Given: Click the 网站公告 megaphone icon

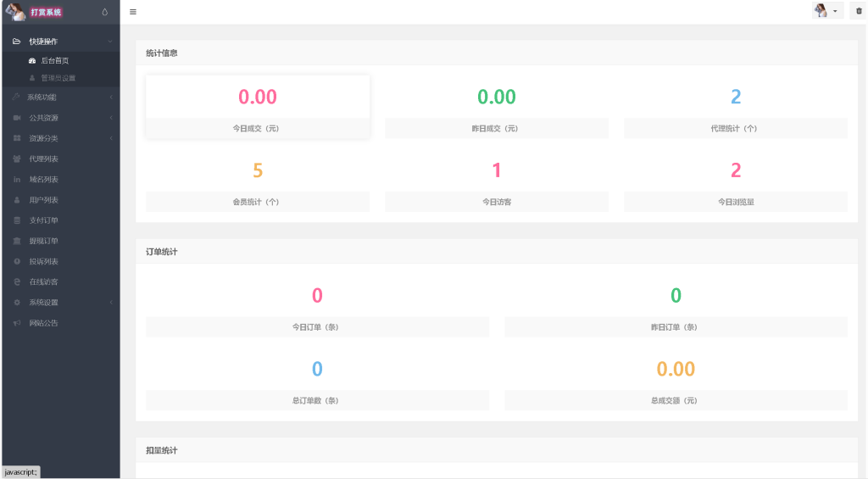Looking at the screenshot, I should [x=17, y=323].
